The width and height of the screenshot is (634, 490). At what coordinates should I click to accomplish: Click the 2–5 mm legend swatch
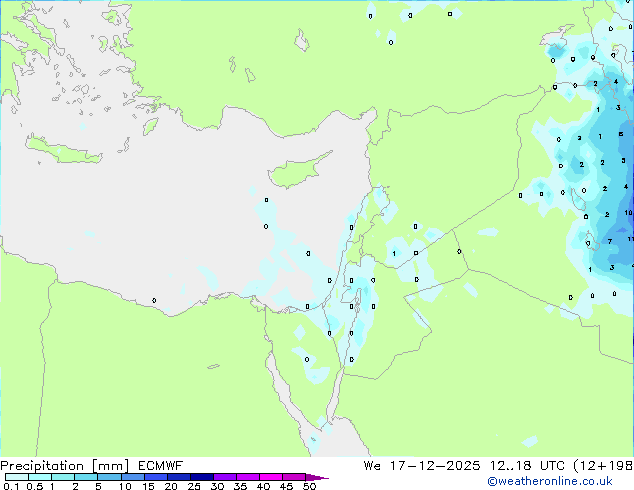86,477
